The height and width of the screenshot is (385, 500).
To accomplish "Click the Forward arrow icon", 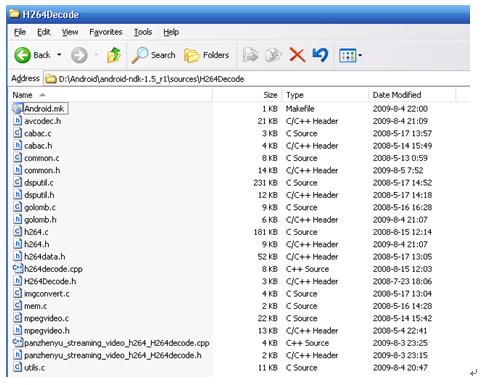I will [79, 55].
